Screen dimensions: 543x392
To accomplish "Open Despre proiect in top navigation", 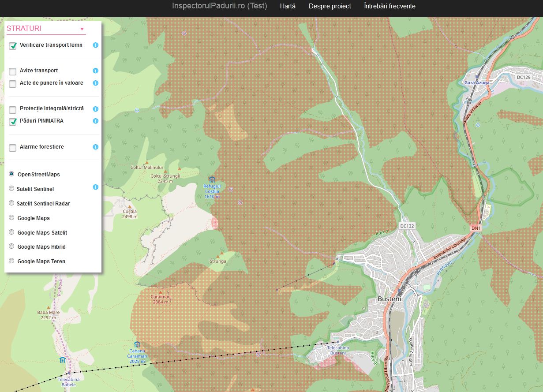I will [330, 6].
